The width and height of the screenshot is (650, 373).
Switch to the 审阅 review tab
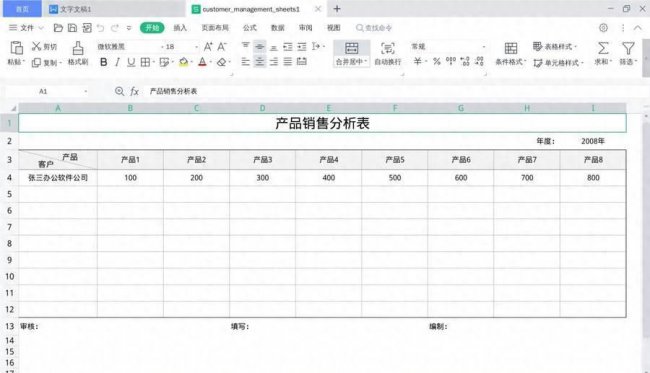tap(306, 28)
